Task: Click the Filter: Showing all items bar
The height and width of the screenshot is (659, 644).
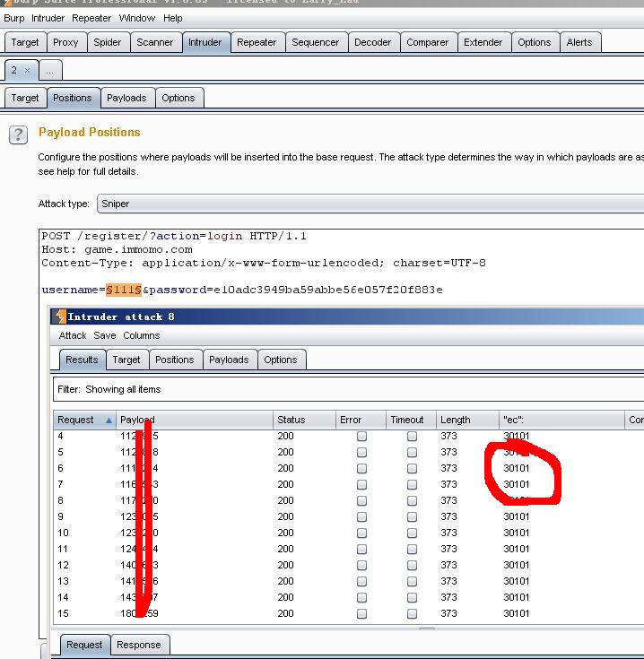Action: [349, 390]
